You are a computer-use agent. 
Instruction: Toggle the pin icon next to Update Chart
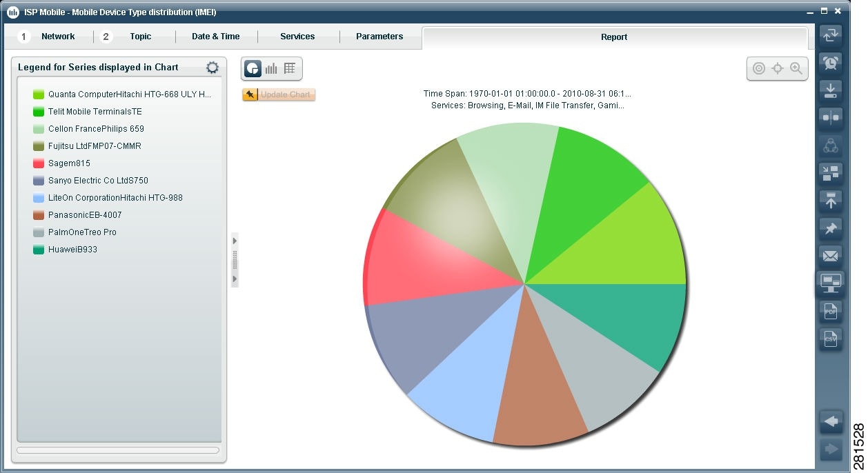(x=250, y=94)
